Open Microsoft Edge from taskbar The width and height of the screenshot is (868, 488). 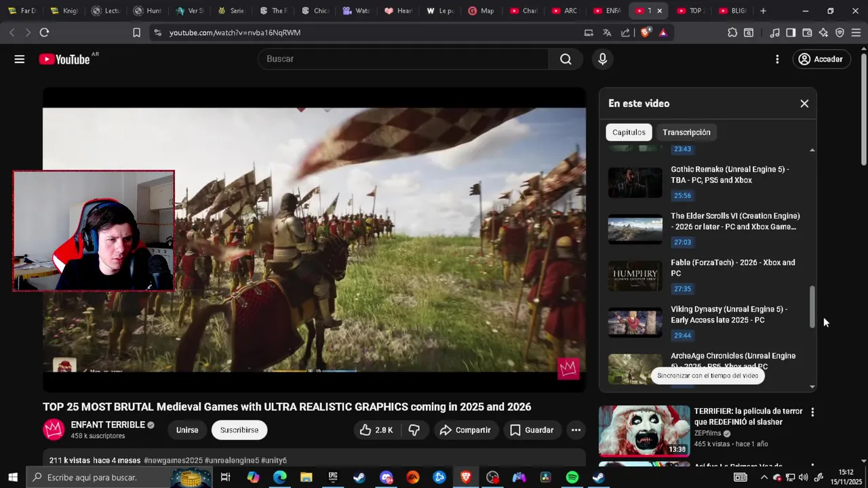(x=279, y=477)
